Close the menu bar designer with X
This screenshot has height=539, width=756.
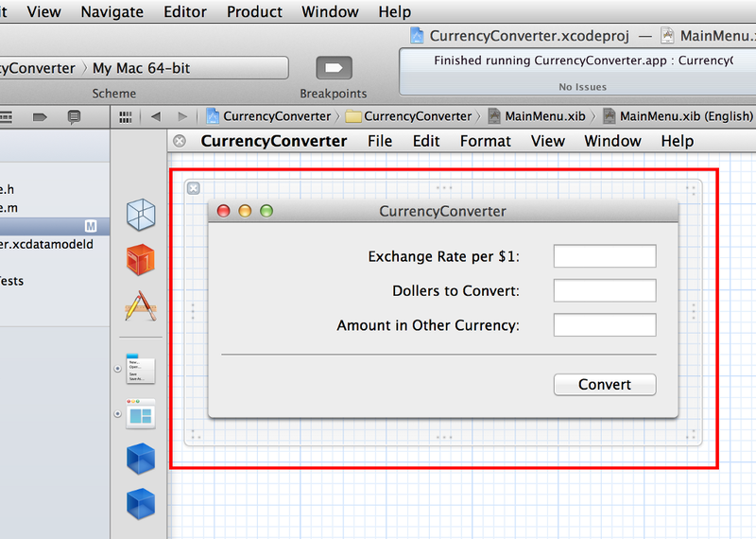tap(180, 142)
